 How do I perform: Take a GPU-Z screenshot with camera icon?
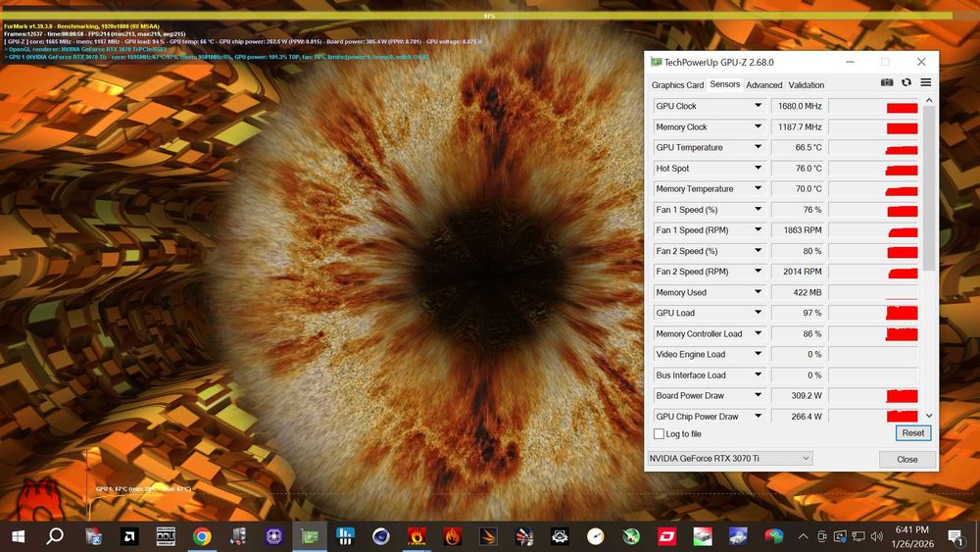coord(886,82)
